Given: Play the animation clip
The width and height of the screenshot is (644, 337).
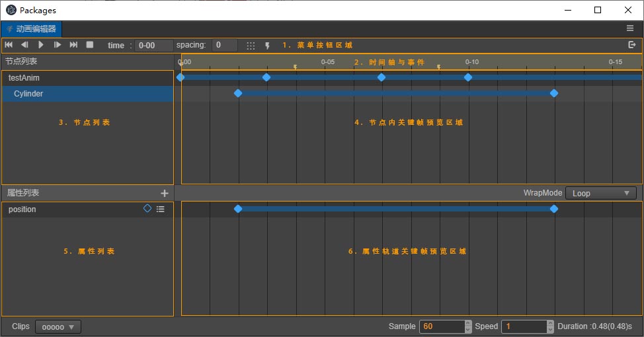Looking at the screenshot, I should [x=40, y=45].
